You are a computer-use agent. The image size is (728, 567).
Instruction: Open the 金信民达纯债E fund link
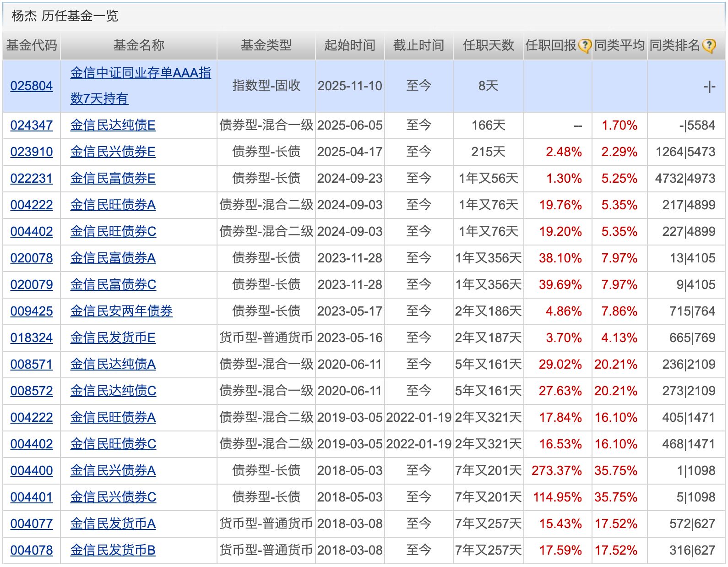(x=113, y=125)
